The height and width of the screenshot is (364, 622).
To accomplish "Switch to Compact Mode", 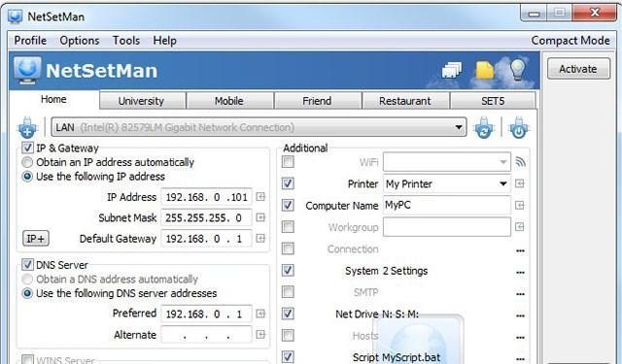I will point(570,41).
